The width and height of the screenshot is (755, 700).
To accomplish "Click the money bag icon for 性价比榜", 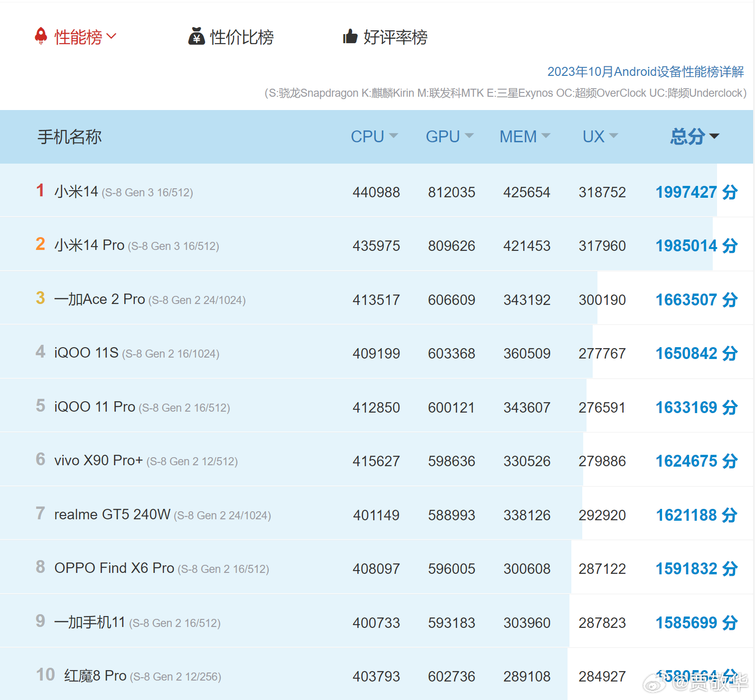I will pyautogui.click(x=196, y=36).
